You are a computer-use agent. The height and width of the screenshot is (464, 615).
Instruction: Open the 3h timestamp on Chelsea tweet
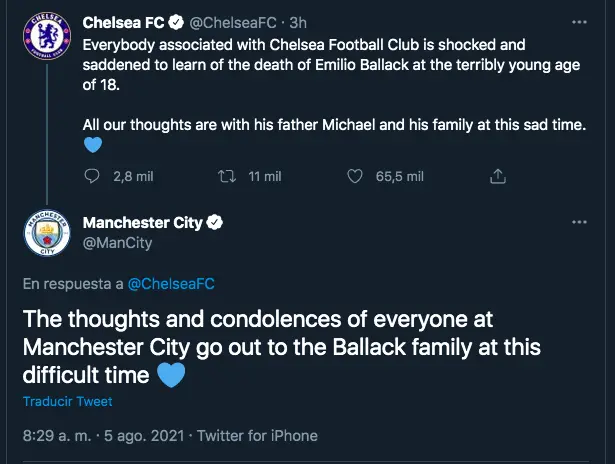pos(298,23)
